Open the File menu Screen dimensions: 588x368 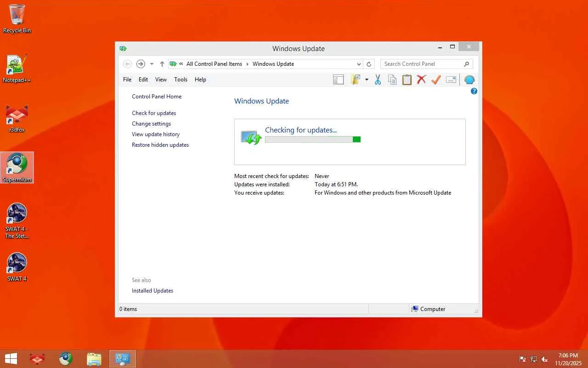127,80
